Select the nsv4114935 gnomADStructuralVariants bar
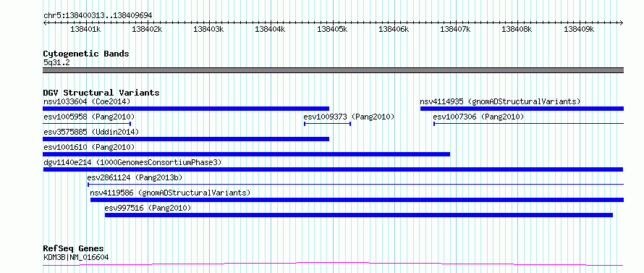 tap(522, 109)
